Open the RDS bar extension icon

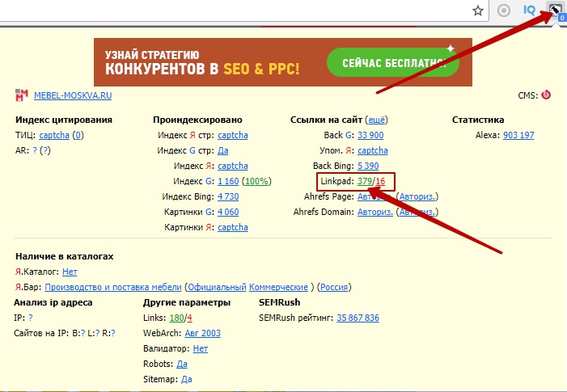[556, 11]
